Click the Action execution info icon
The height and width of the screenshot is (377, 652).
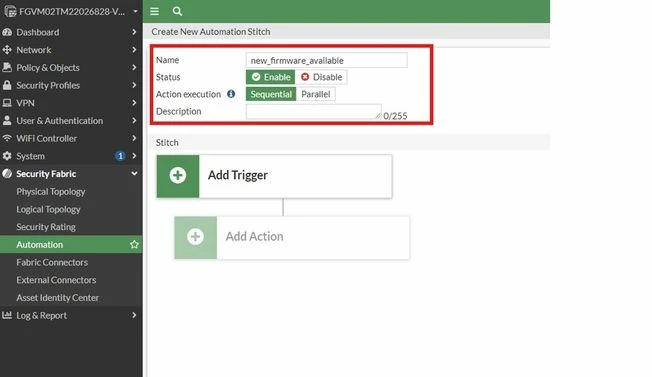pos(231,94)
